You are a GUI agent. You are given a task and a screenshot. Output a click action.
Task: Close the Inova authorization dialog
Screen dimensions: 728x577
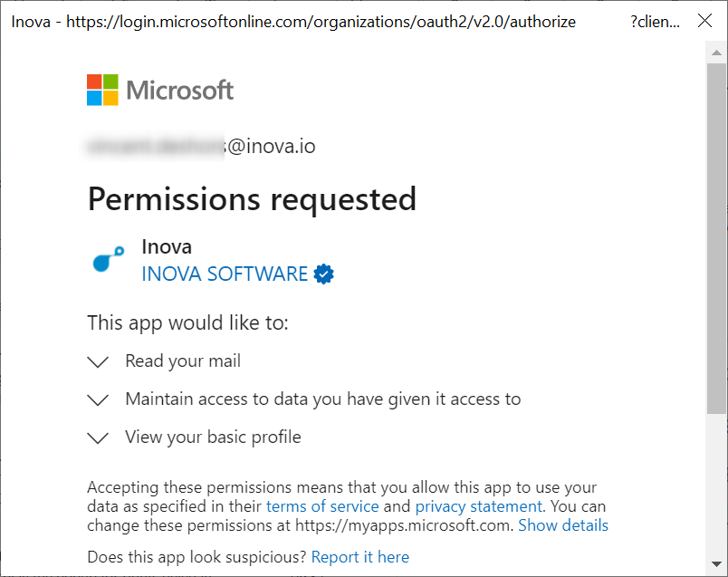tap(704, 21)
